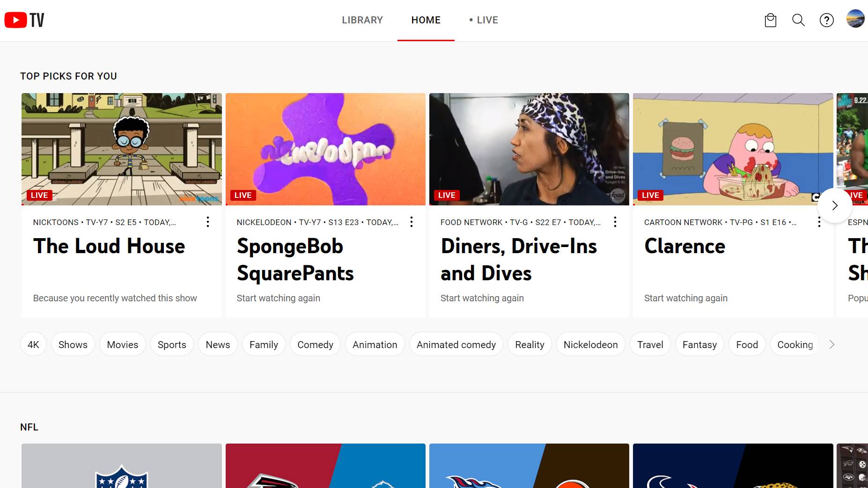Filter by the Animated comedy chip

pyautogui.click(x=456, y=344)
